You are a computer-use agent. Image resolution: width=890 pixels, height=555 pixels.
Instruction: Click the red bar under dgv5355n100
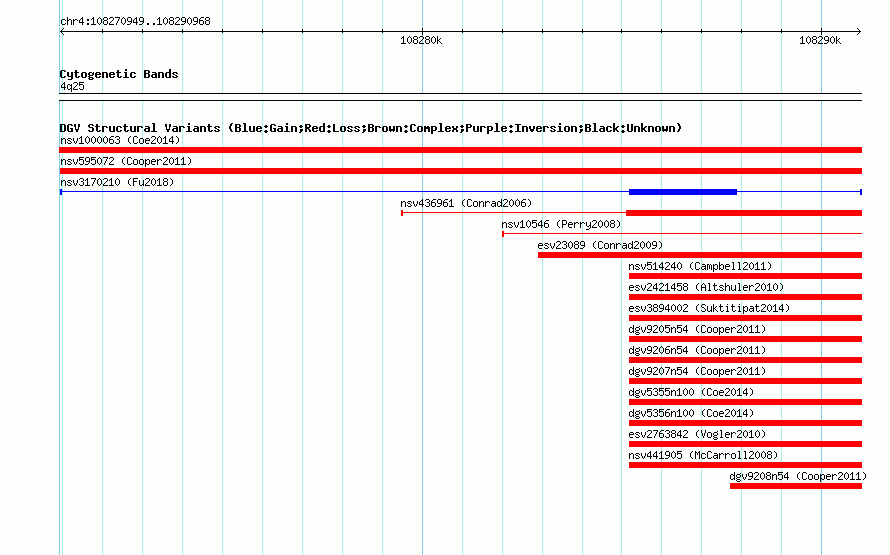tap(745, 402)
